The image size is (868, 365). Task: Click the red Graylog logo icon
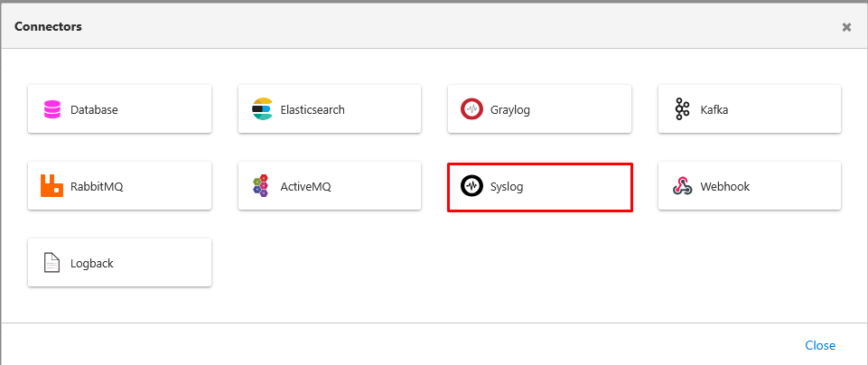coord(471,110)
